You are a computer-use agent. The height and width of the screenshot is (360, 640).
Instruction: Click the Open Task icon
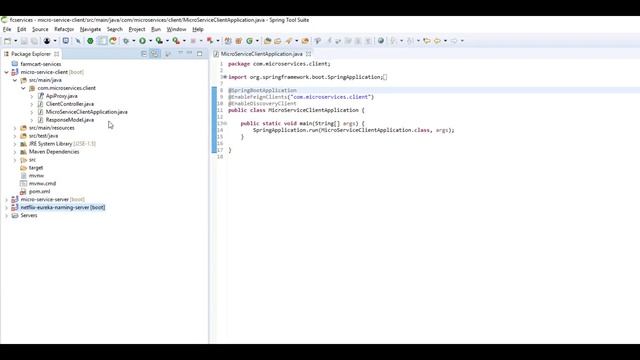click(x=278, y=41)
